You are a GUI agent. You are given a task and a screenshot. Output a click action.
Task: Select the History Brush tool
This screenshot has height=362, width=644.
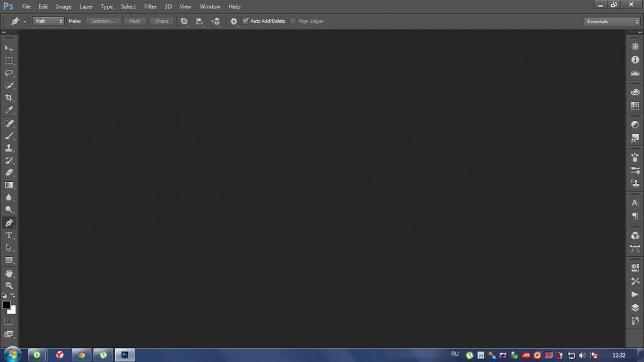coord(9,161)
